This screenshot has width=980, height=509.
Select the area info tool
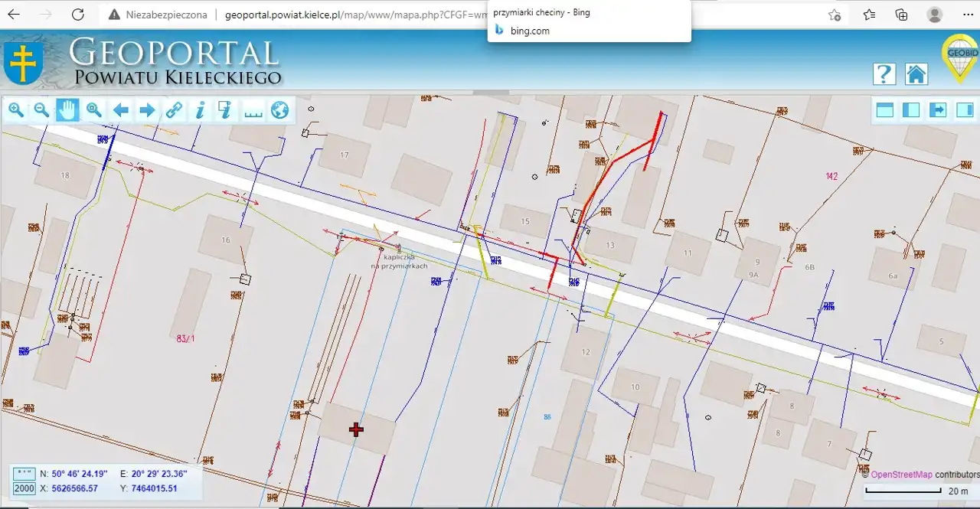225,110
